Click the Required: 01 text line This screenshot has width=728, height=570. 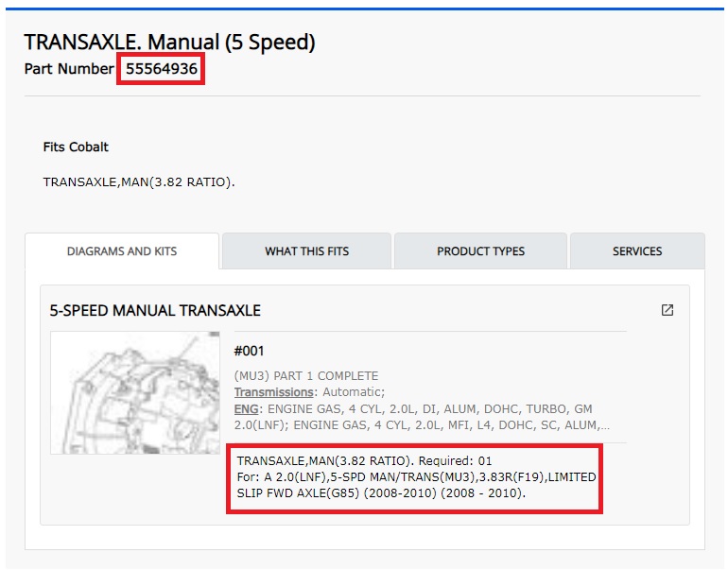pos(364,461)
